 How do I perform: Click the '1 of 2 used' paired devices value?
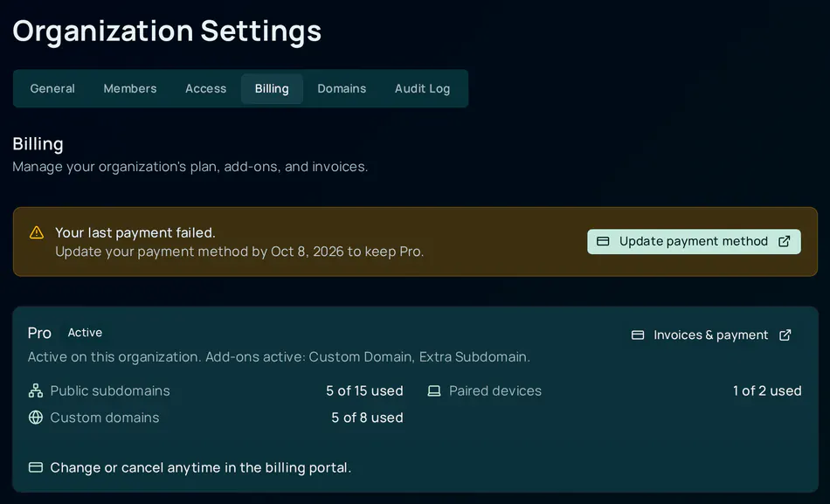click(767, 390)
